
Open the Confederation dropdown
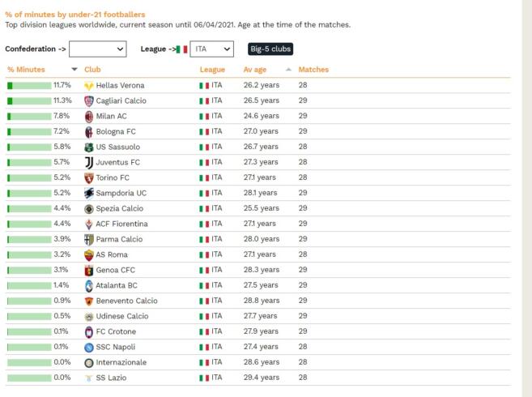pyautogui.click(x=99, y=49)
